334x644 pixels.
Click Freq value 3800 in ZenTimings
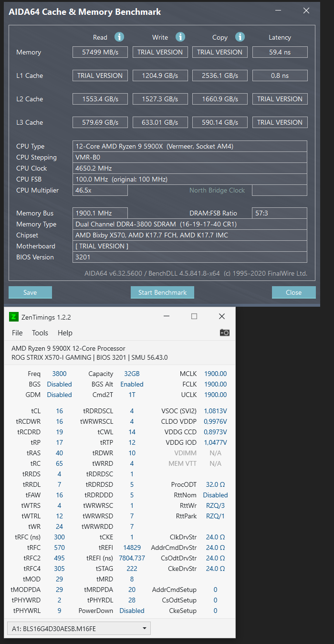coord(59,374)
